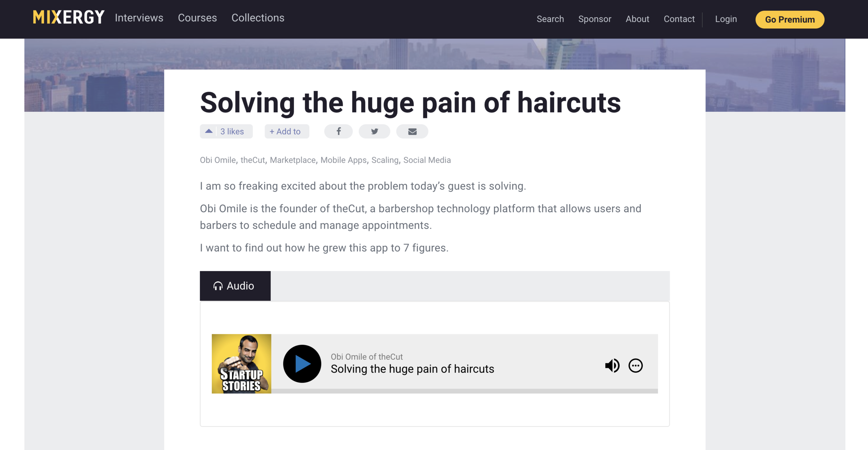Open the audio player's more options

click(x=635, y=365)
